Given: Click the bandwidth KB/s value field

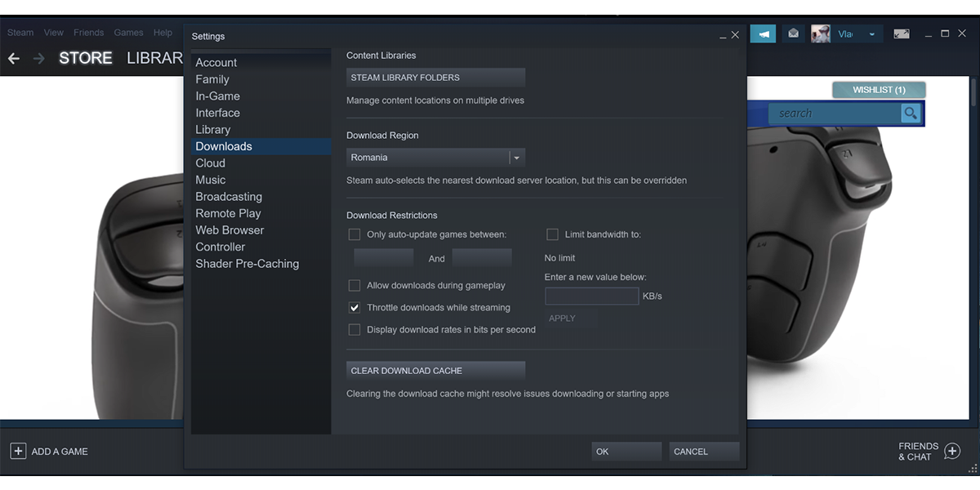Looking at the screenshot, I should click(591, 296).
